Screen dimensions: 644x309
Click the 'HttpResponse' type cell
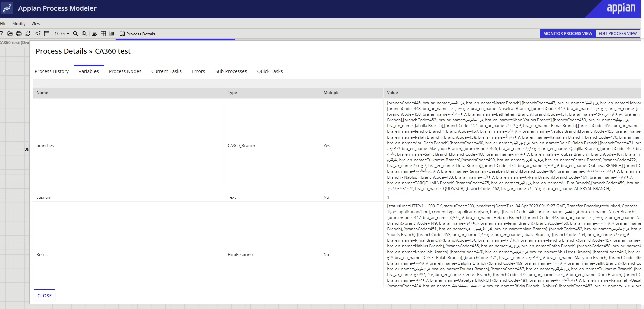(x=272, y=255)
